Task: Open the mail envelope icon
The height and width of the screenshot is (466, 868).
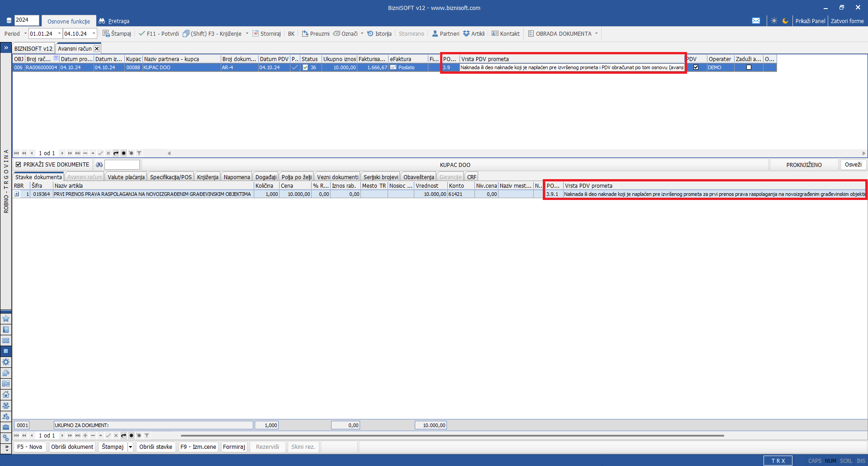Action: 756,21
